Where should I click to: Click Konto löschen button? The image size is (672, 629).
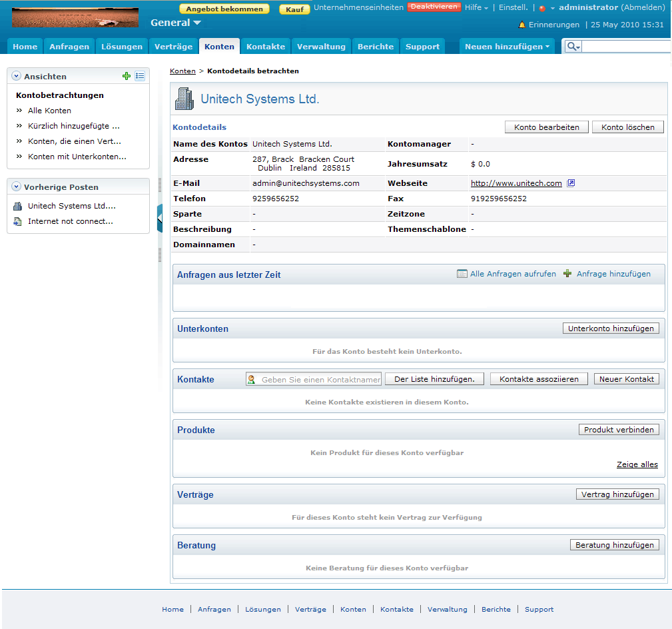click(628, 127)
